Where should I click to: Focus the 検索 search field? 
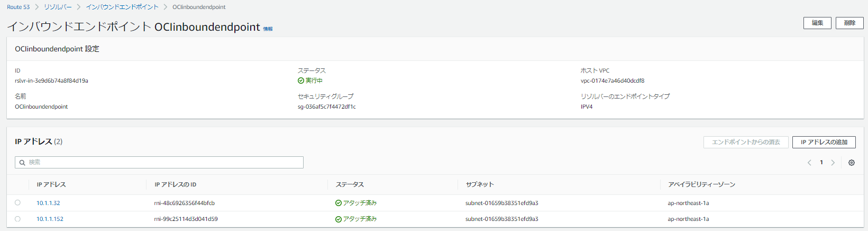coord(159,162)
